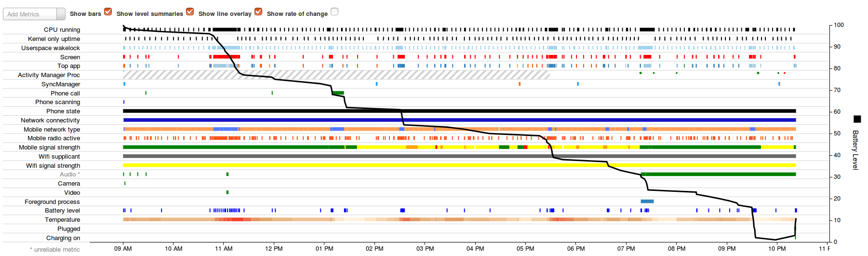This screenshot has width=868, height=256.
Task: Toggle Show level summaries checkbox
Action: (x=190, y=12)
